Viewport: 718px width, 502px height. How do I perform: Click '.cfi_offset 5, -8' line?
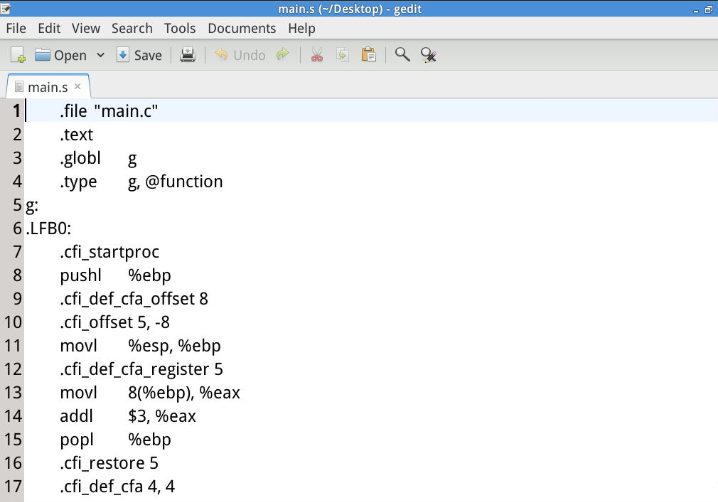(114, 322)
